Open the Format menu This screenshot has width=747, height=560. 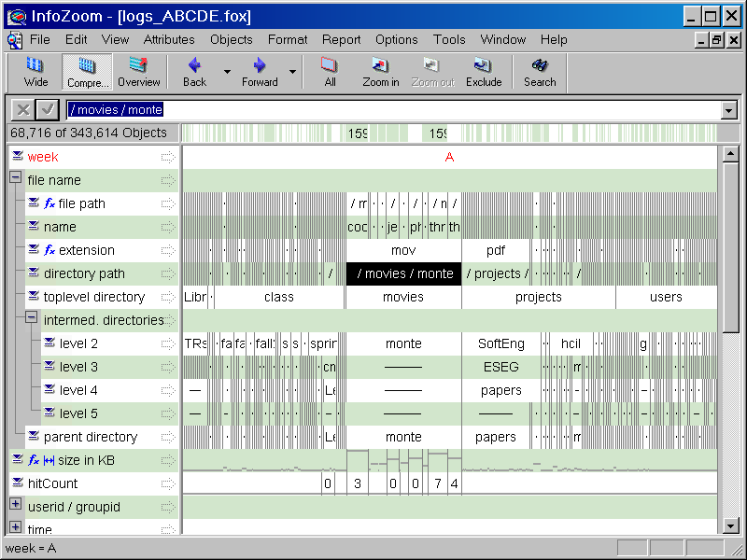(x=288, y=40)
